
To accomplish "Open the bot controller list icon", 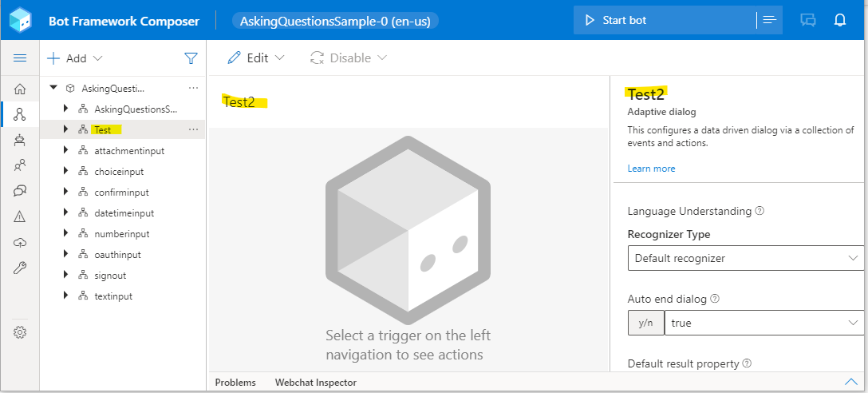I will click(x=769, y=21).
